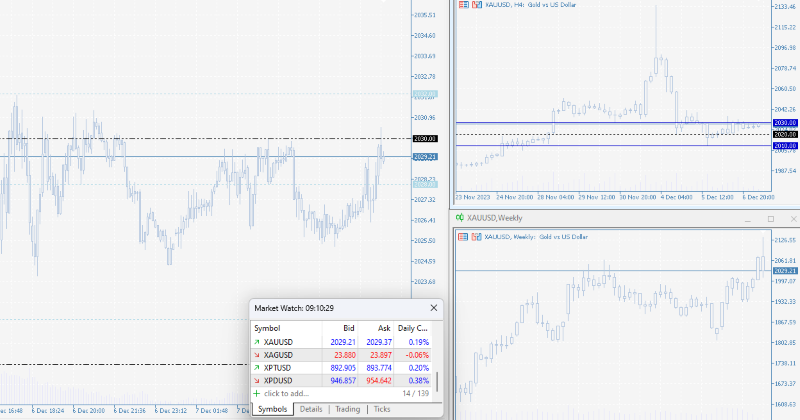
Task: Select the 2029.21 bid price label on main chart
Action: [425, 157]
